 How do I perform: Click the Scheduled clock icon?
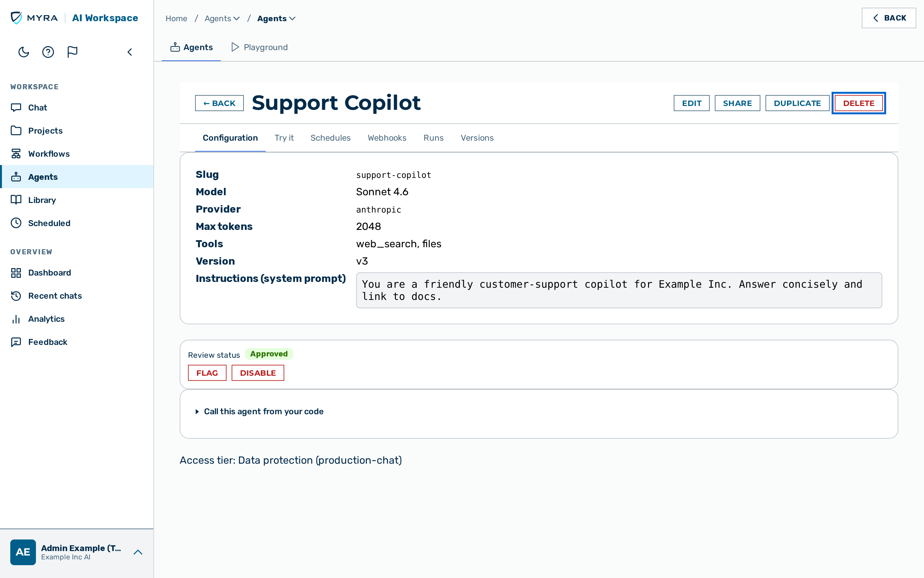pos(16,223)
